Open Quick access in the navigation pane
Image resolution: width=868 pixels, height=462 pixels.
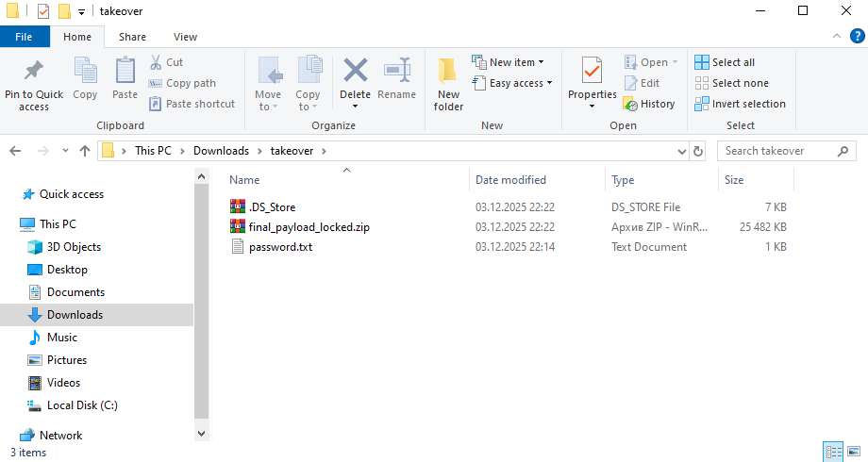(x=72, y=194)
